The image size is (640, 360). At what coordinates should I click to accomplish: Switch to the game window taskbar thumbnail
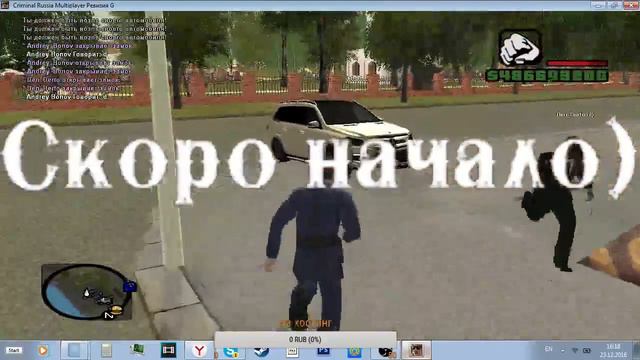(x=416, y=350)
